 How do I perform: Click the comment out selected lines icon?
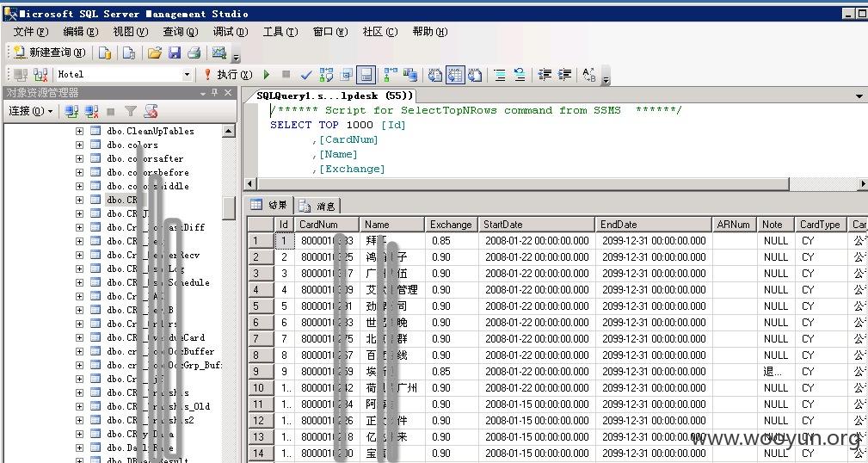click(x=500, y=74)
